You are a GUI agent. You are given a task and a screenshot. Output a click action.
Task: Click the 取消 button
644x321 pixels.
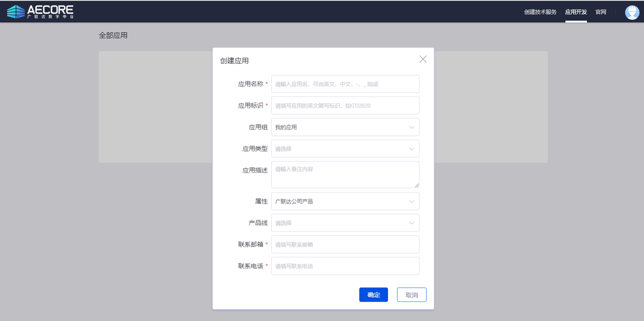[411, 295]
